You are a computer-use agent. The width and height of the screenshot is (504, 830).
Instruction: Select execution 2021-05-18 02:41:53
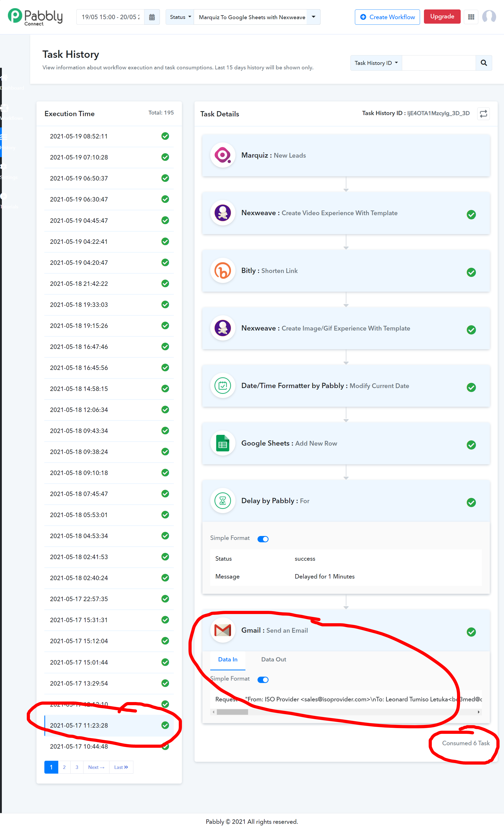coord(109,557)
